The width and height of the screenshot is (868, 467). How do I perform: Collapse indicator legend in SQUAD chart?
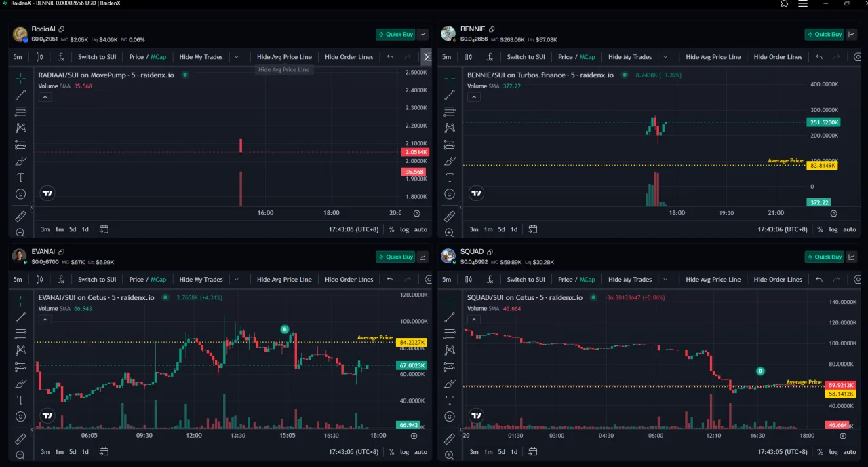tap(474, 320)
